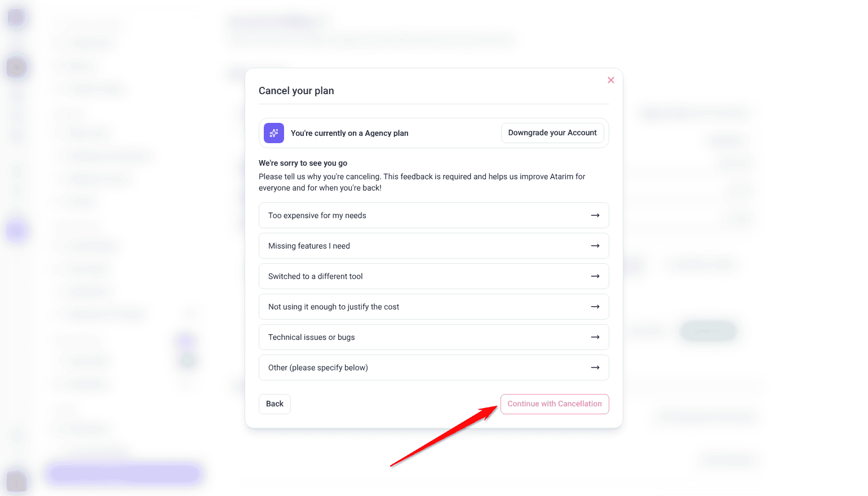Go Back from cancellation dialog
Screen dimensions: 868x496
(x=274, y=404)
